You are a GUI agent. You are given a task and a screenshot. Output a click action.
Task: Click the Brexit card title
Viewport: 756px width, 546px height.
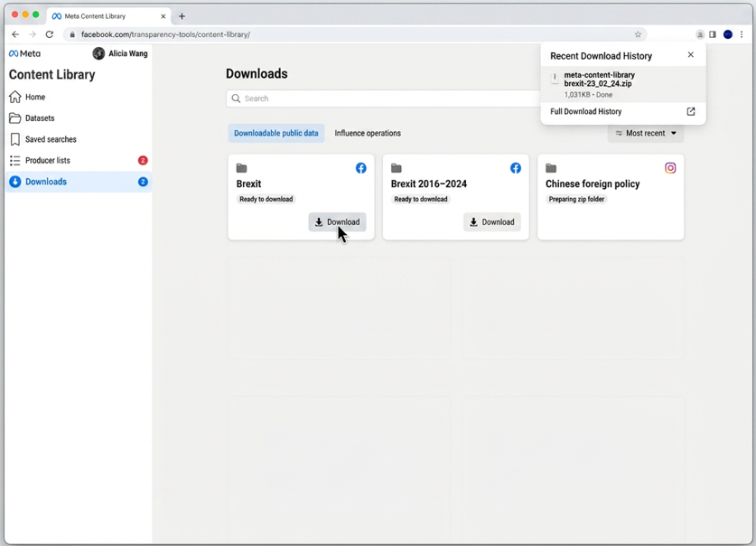[248, 184]
